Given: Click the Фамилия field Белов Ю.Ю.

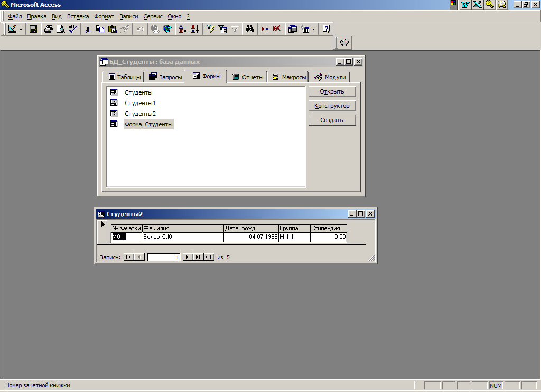Looking at the screenshot, I should pyautogui.click(x=183, y=237).
